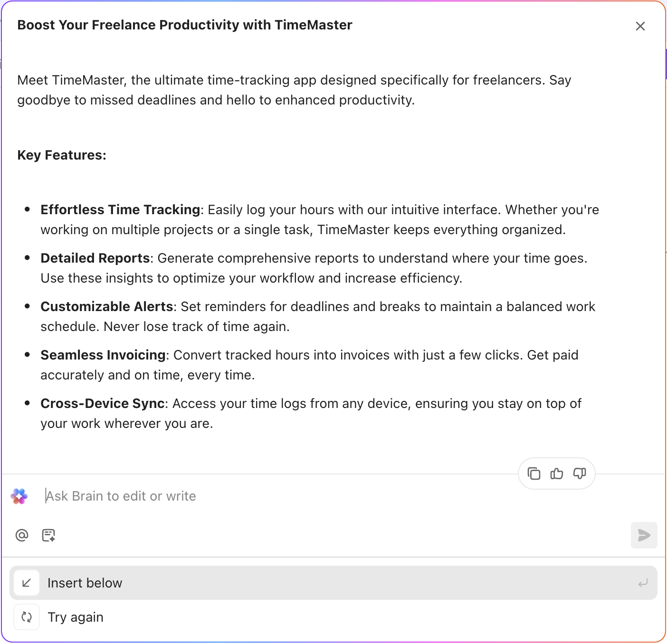667x644 pixels.
Task: Choose "Try again" to regenerate
Action: click(75, 616)
